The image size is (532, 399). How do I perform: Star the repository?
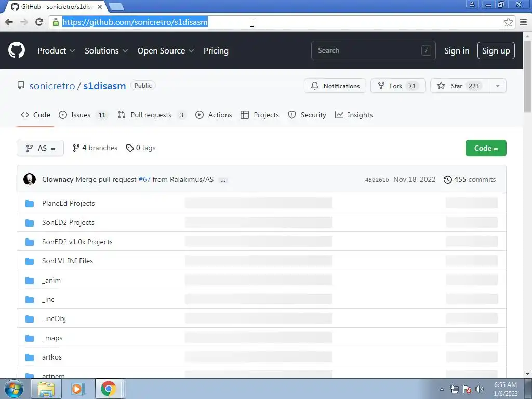(460, 86)
